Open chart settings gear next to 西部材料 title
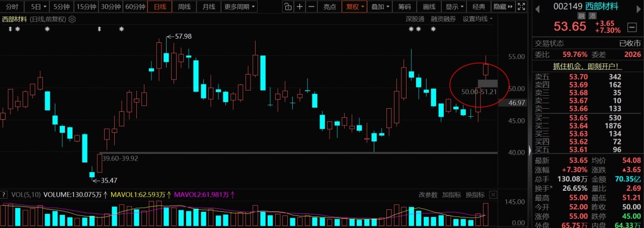The width and height of the screenshot is (644, 228). [72, 19]
